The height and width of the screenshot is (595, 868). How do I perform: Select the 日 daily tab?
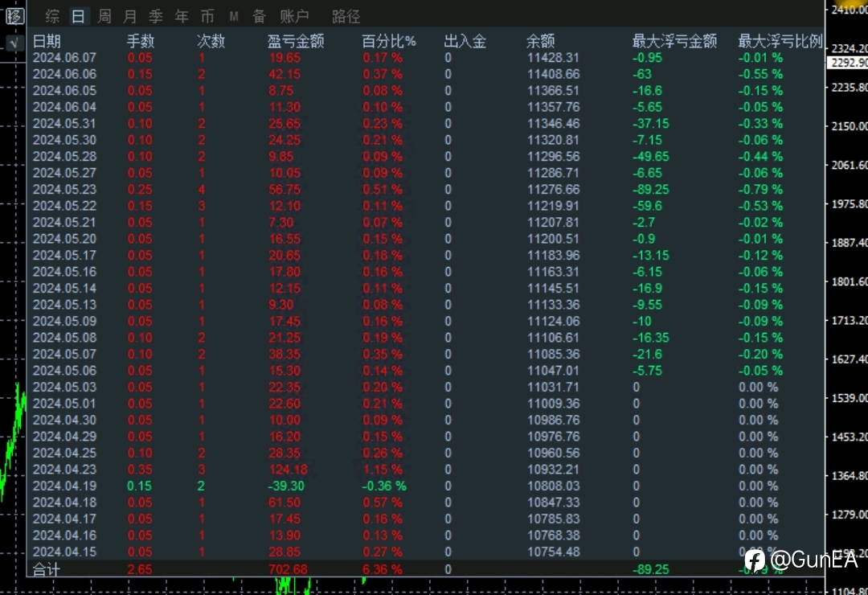coord(78,16)
